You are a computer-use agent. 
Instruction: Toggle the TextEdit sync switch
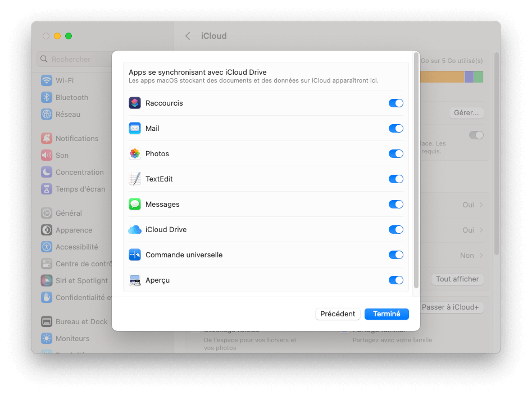396,179
